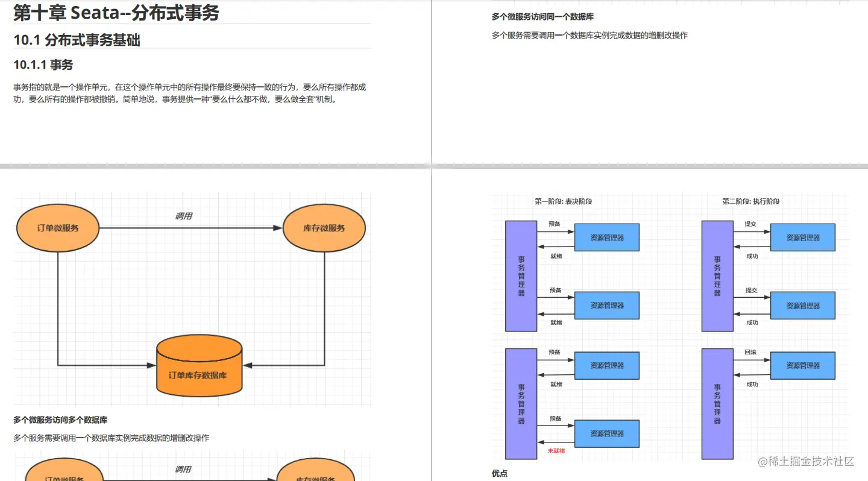Click the bold "优点" heading
Viewport: 868px width, 481px height.
point(500,474)
